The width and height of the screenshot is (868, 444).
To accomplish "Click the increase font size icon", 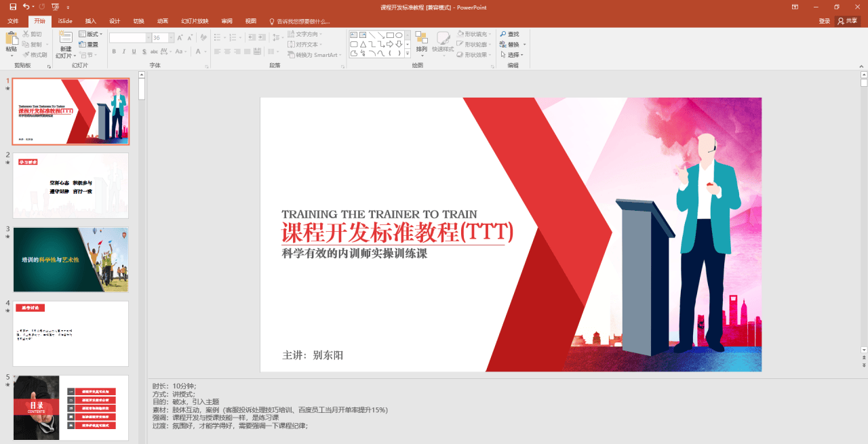I will (x=181, y=38).
